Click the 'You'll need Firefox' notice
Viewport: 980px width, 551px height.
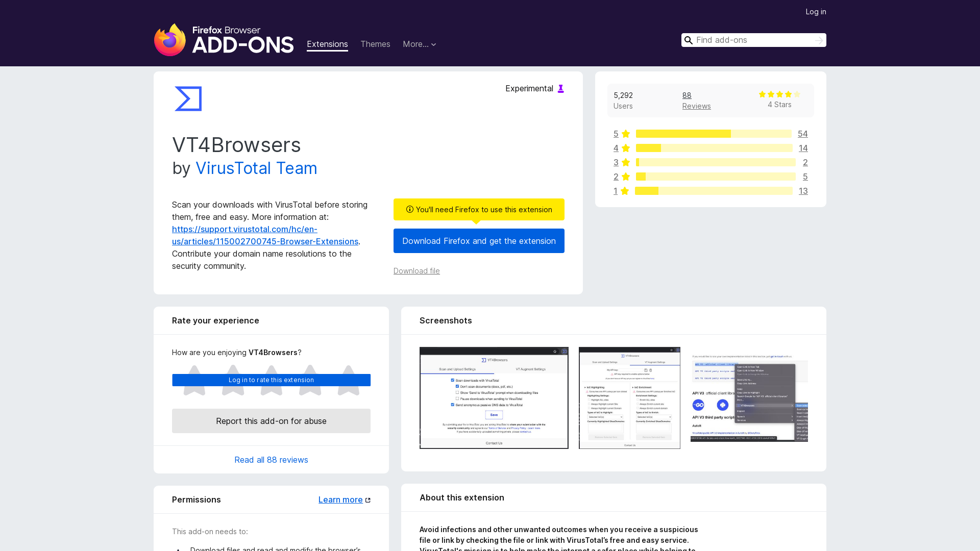click(479, 210)
